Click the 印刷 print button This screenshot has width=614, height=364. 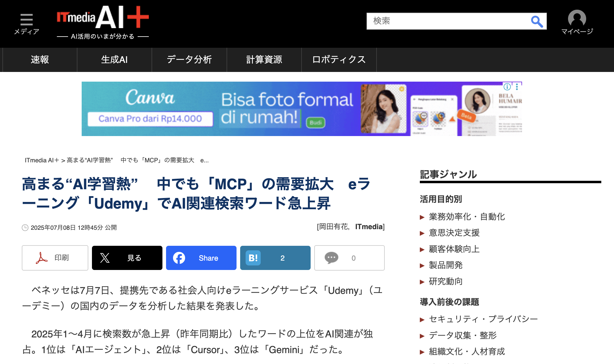coord(55,258)
